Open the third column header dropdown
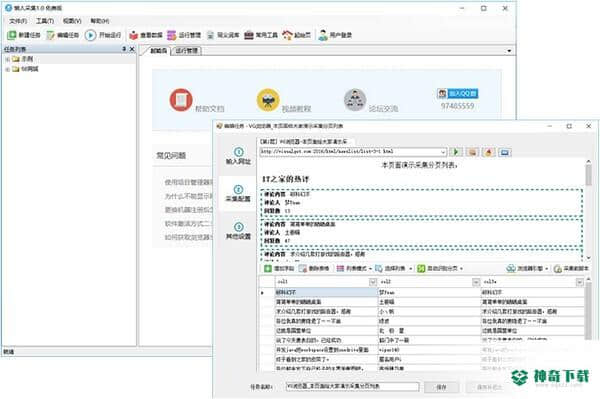 click(x=579, y=282)
